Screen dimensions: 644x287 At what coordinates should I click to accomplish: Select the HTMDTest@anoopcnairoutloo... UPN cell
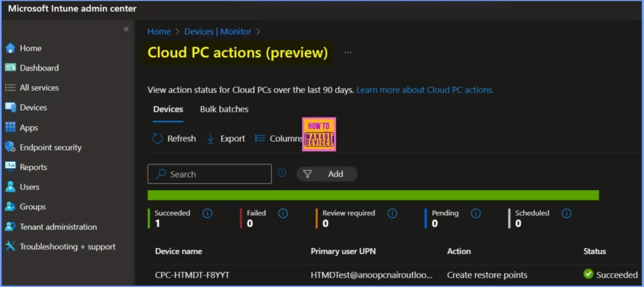[x=372, y=275]
